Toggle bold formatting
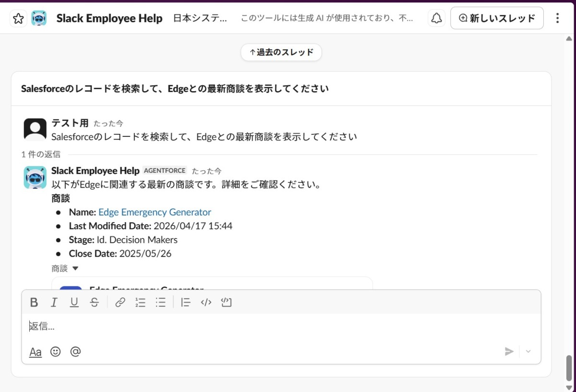The width and height of the screenshot is (576, 392). pyautogui.click(x=34, y=302)
